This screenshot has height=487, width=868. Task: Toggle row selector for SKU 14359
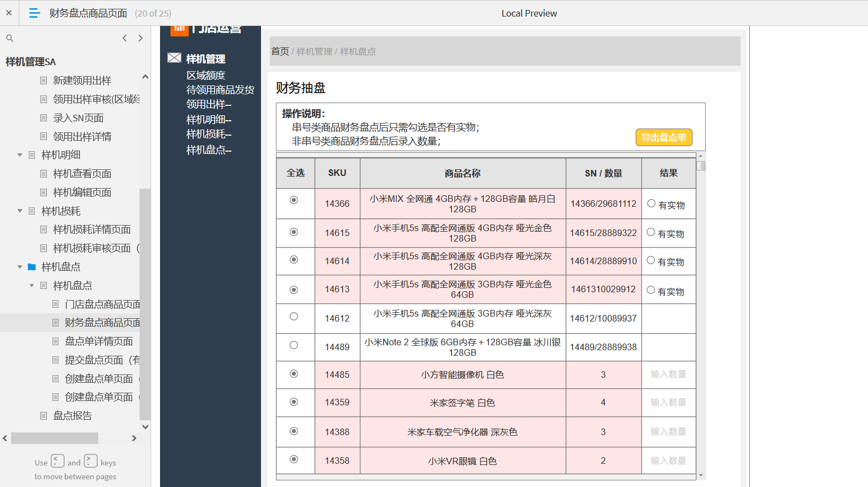294,402
